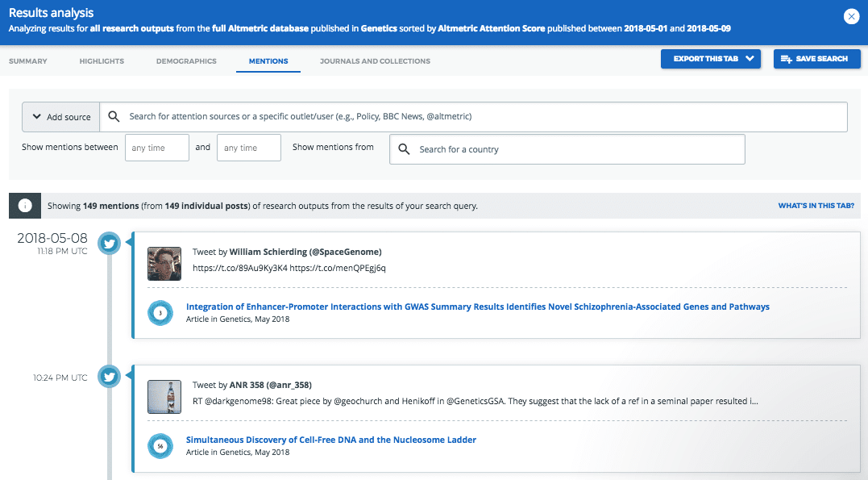Open ANR 358's profile thumbnail
The height and width of the screenshot is (480, 868).
164,396
